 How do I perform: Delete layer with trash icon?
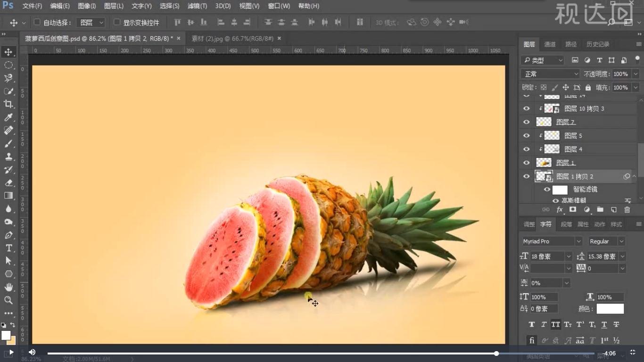tap(627, 210)
